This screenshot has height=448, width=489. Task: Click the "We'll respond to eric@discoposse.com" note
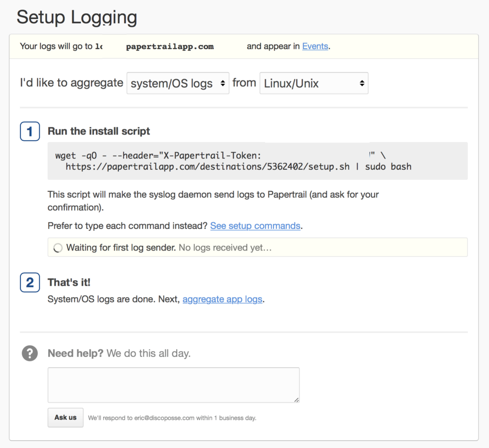(x=172, y=418)
